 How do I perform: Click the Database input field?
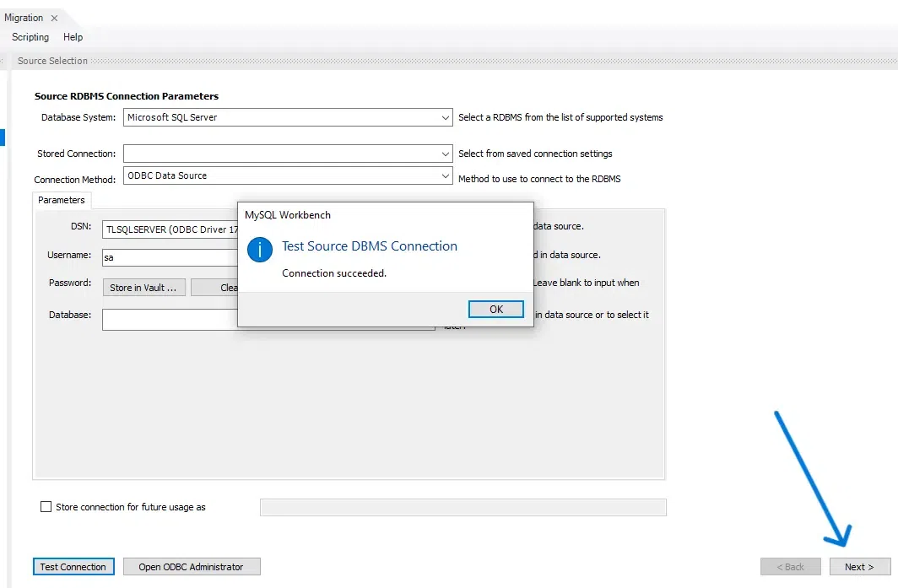170,320
